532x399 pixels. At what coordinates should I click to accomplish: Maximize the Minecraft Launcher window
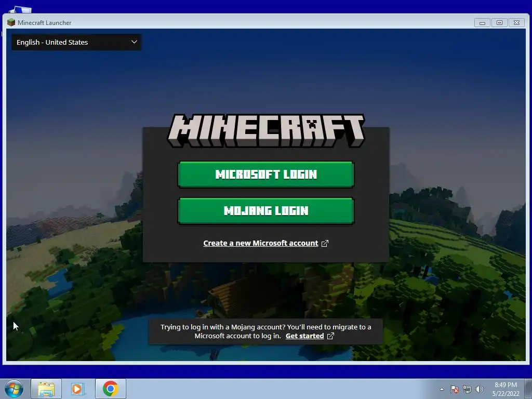(499, 23)
